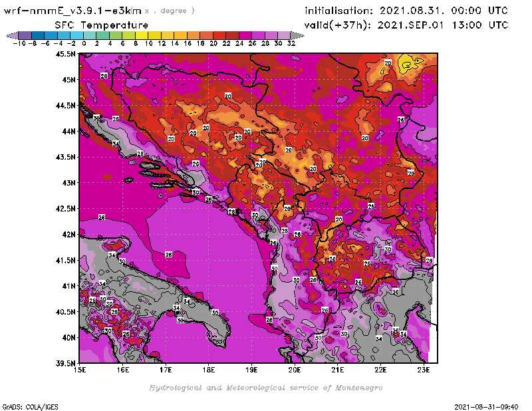
Task: Pick the green legend swatch between 4 and 6
Action: (x=115, y=35)
